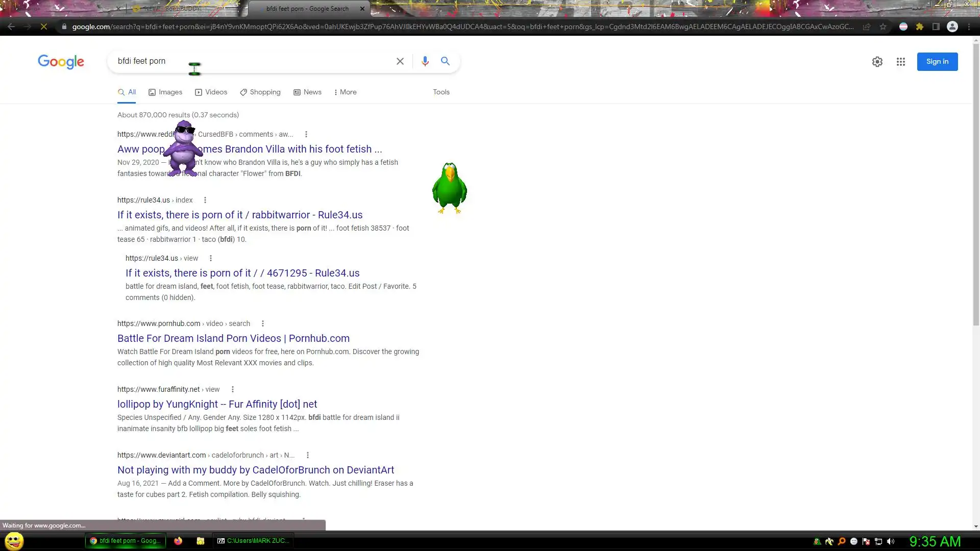Click the blue magnifier search button
Screen dimensions: 980x551
point(445,61)
